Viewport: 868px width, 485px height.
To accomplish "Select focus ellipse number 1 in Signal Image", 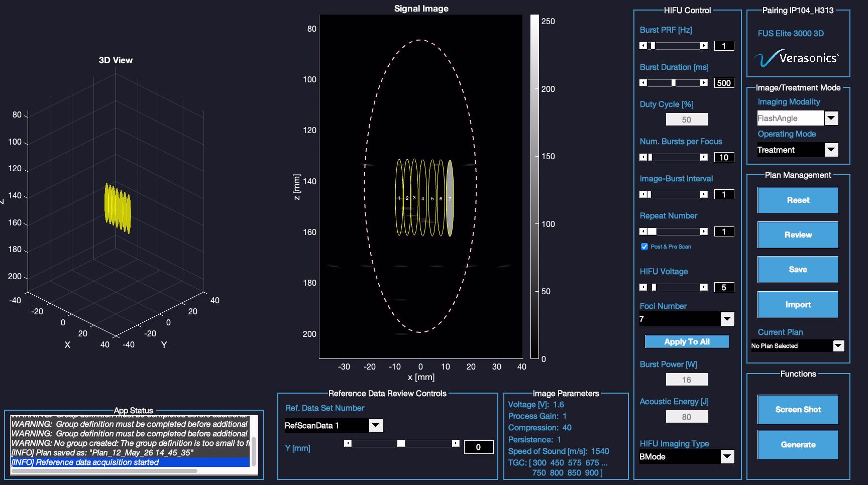I will pyautogui.click(x=399, y=198).
